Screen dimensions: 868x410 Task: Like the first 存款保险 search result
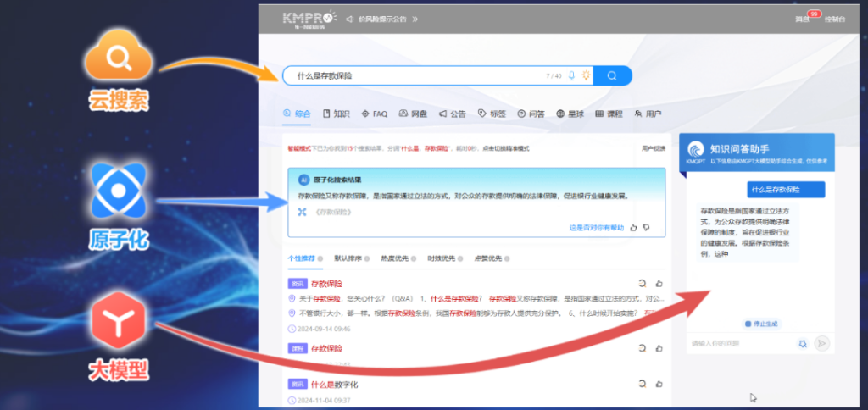pos(659,284)
